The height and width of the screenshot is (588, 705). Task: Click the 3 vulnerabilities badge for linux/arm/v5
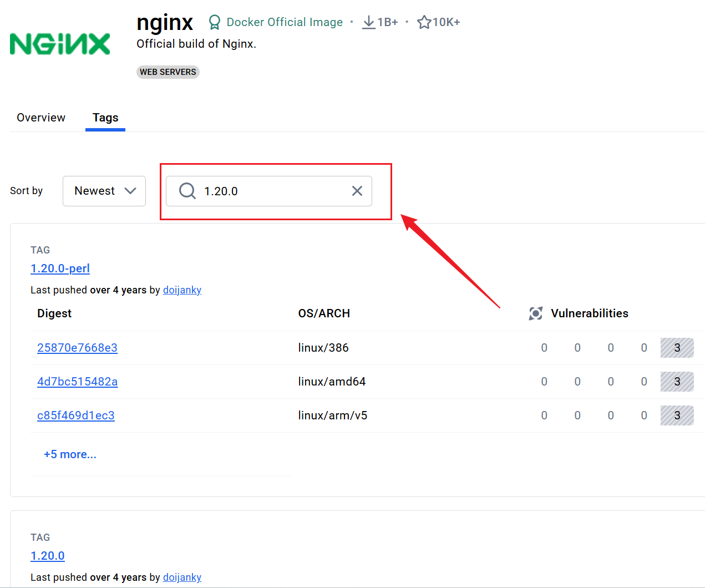pos(677,415)
